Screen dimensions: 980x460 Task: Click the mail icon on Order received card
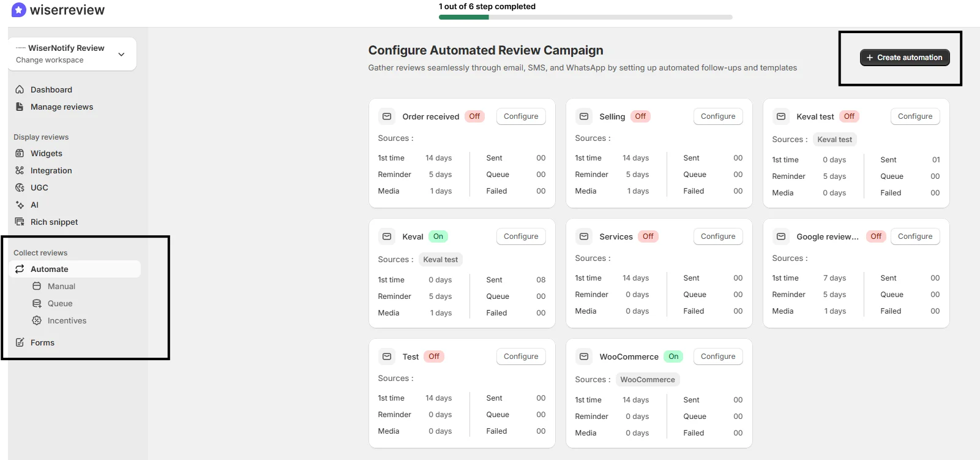coord(387,116)
